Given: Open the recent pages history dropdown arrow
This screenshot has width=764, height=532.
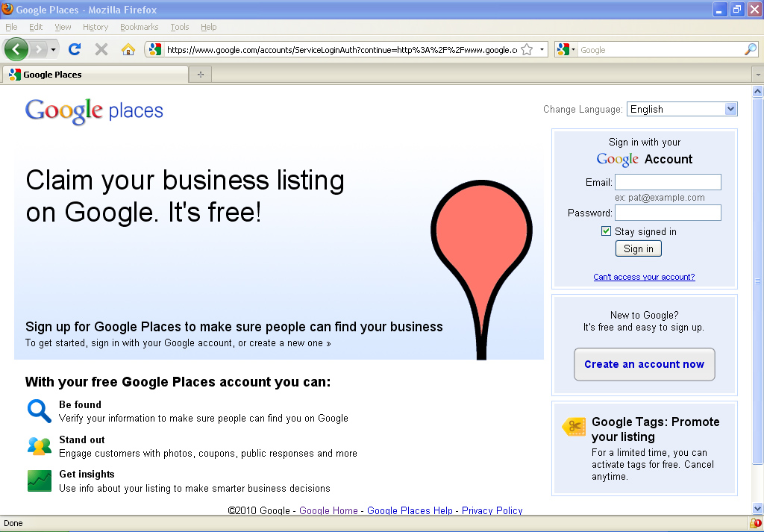Looking at the screenshot, I should pos(53,49).
